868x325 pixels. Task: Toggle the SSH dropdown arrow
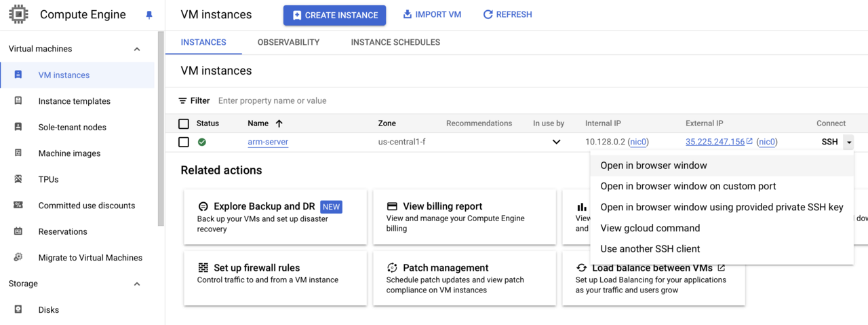pyautogui.click(x=849, y=142)
